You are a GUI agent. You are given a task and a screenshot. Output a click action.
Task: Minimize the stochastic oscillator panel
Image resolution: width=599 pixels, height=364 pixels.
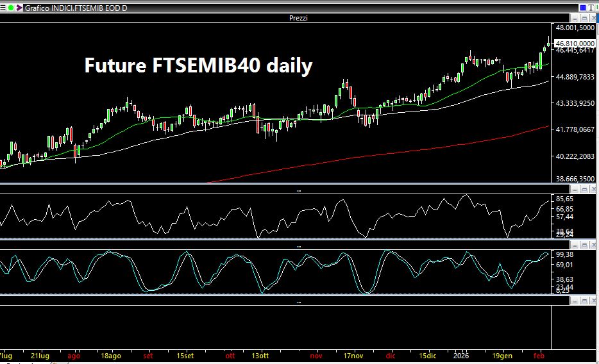pyautogui.click(x=577, y=245)
